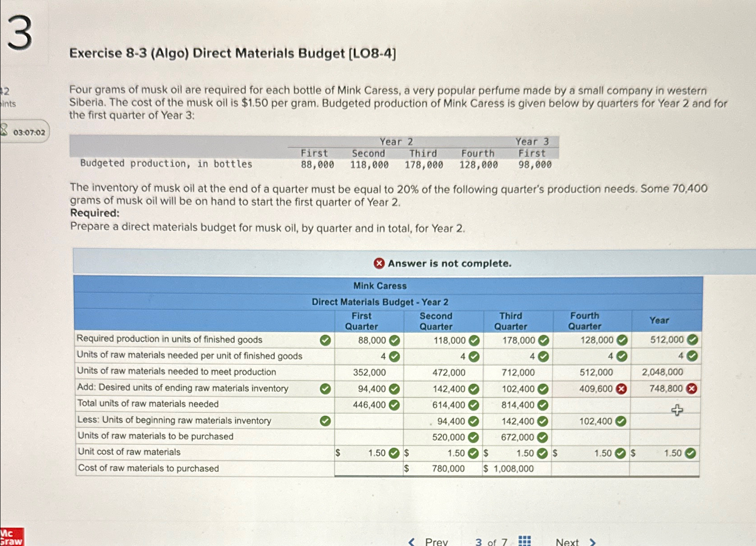756x546 pixels.
Task: Click Prev to return to the previous question
Action: pos(436,542)
